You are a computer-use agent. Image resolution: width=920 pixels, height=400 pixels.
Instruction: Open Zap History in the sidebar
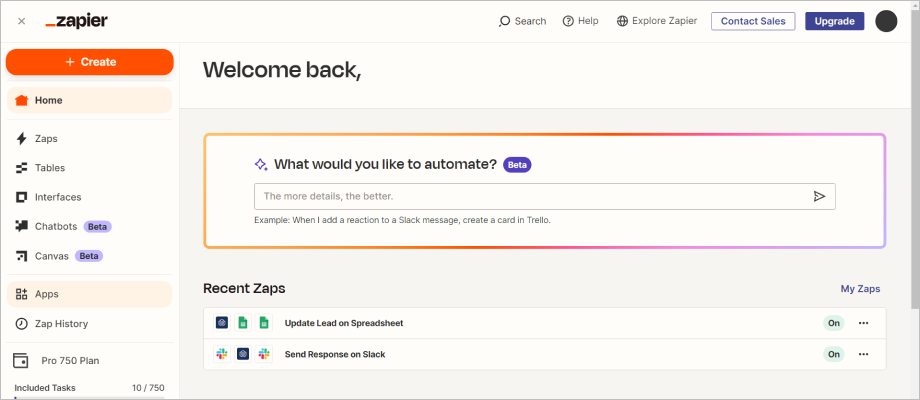coord(89,324)
